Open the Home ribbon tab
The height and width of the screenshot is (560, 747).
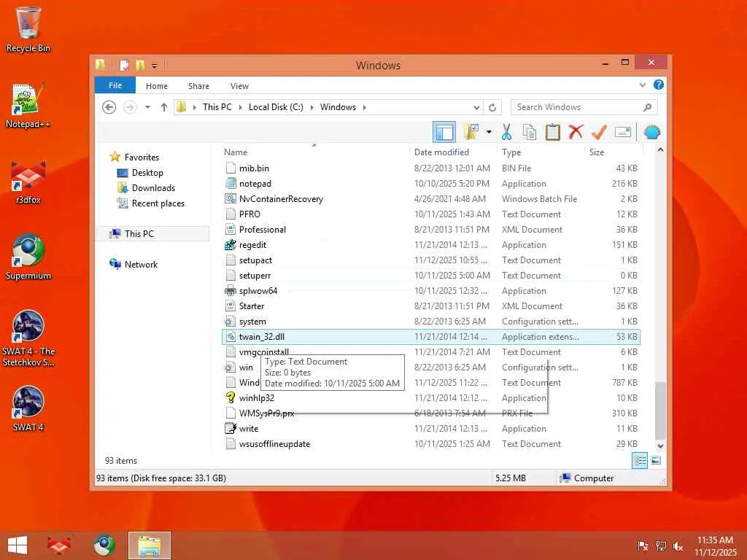click(157, 86)
